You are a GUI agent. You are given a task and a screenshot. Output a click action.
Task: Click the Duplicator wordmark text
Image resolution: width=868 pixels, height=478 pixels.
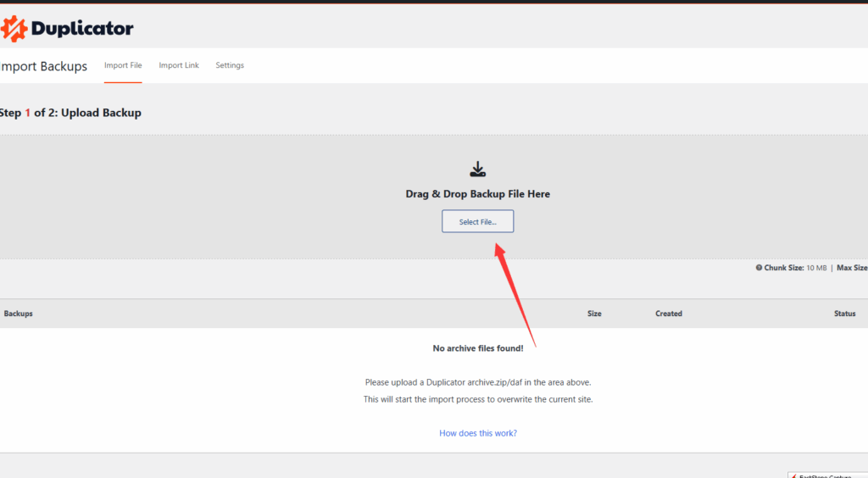click(82, 29)
